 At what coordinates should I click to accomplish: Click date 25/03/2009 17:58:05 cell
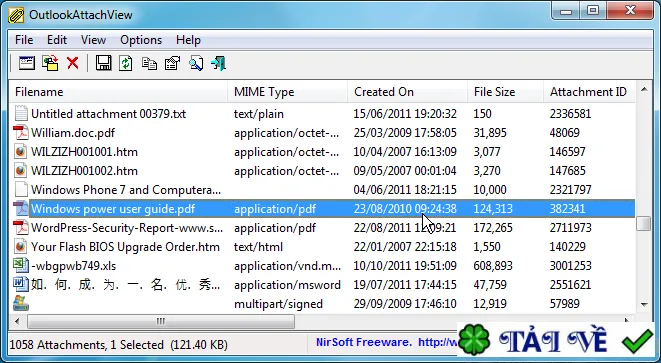(405, 133)
